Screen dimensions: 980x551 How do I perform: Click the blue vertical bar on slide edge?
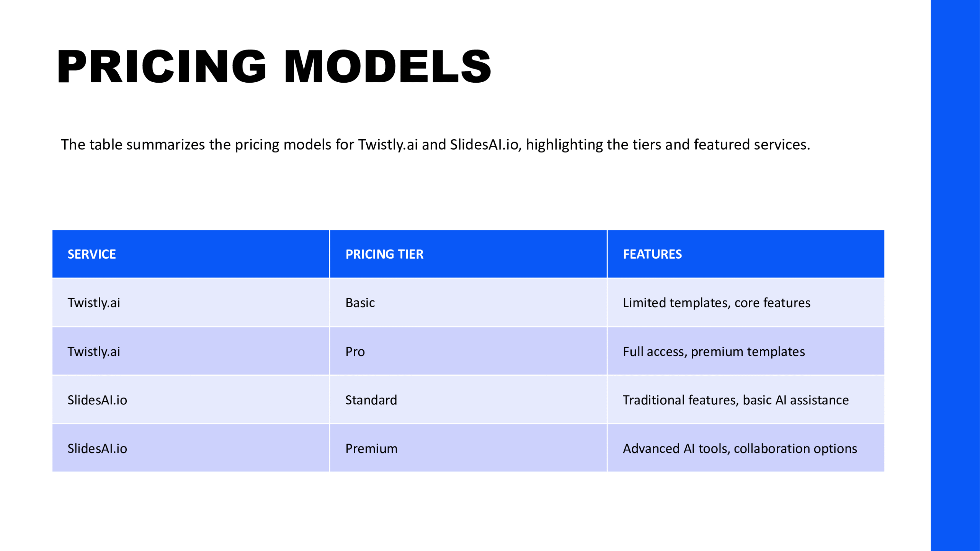click(955, 275)
